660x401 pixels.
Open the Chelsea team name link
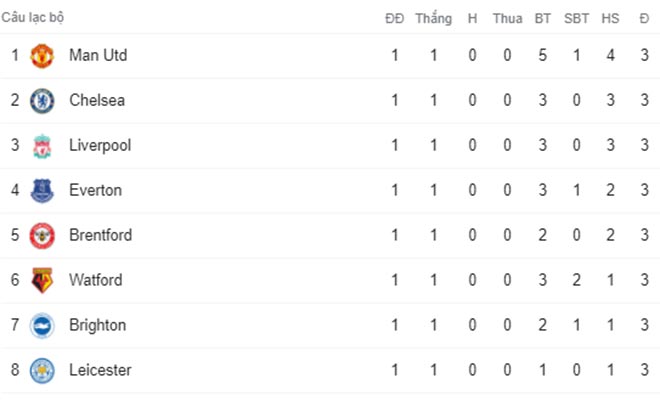click(97, 100)
